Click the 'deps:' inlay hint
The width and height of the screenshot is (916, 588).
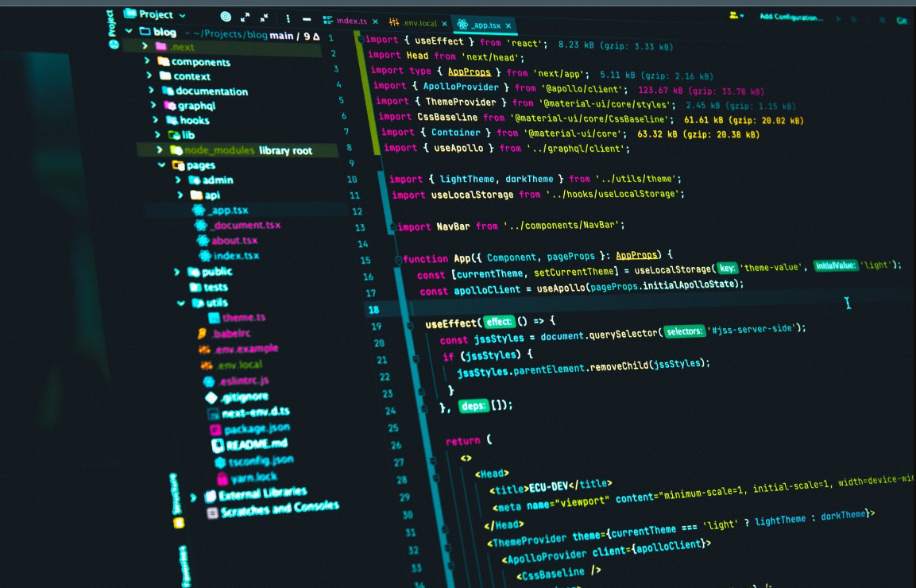click(473, 405)
